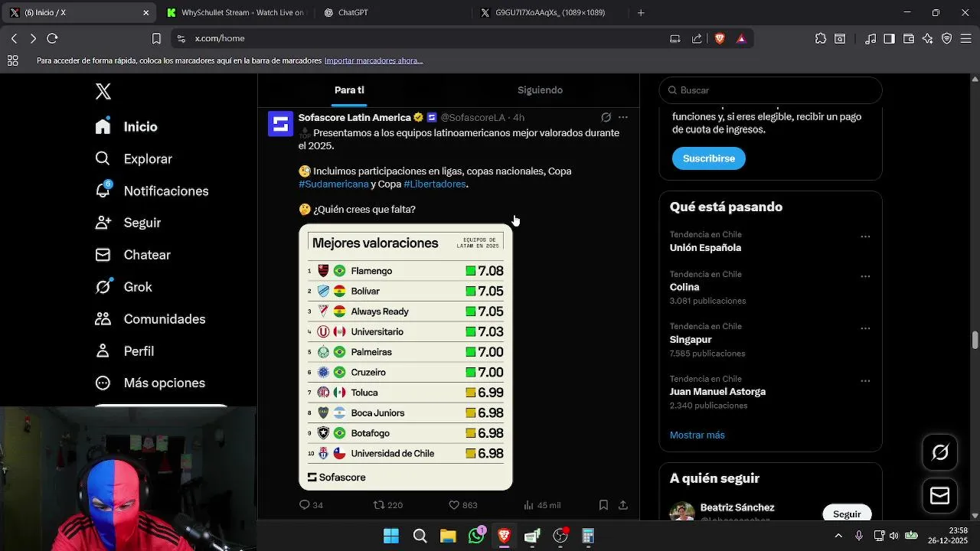Open the system volume control

pos(894,536)
